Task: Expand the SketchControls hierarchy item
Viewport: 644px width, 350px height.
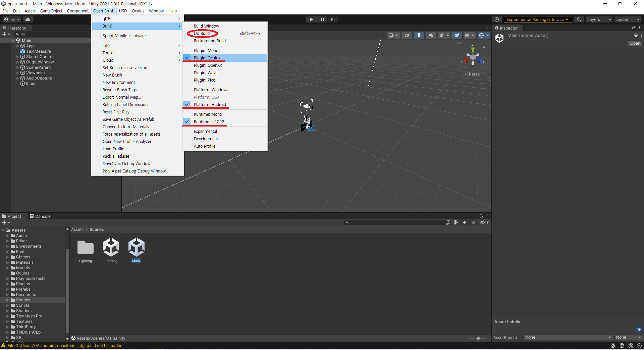Action: click(x=18, y=57)
